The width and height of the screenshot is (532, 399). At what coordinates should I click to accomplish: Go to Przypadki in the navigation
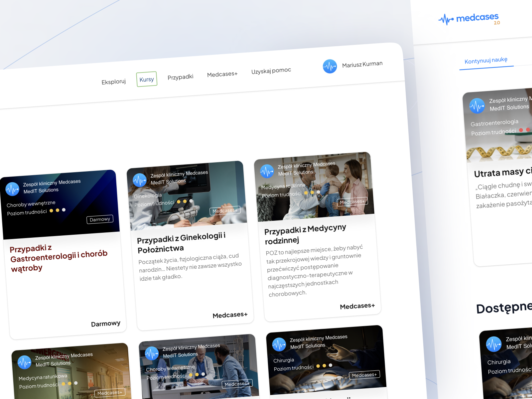180,77
